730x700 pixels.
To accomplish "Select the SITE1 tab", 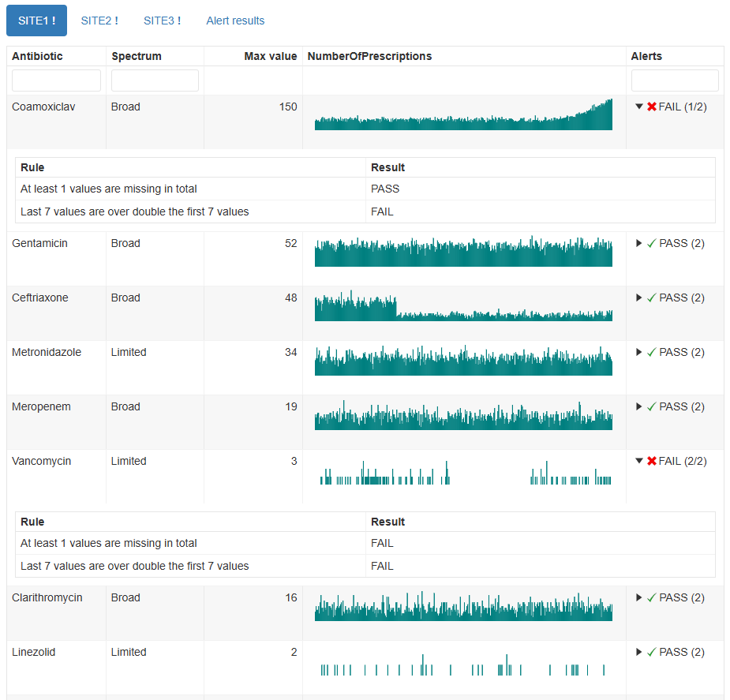I will pyautogui.click(x=36, y=21).
